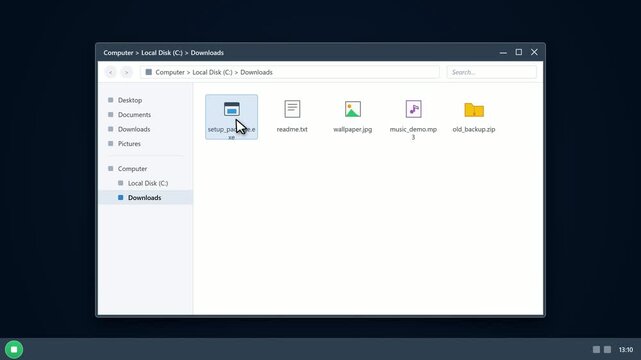Open Downloads under quick access sidebar
Screen dimensions: 641x360
tap(146, 129)
